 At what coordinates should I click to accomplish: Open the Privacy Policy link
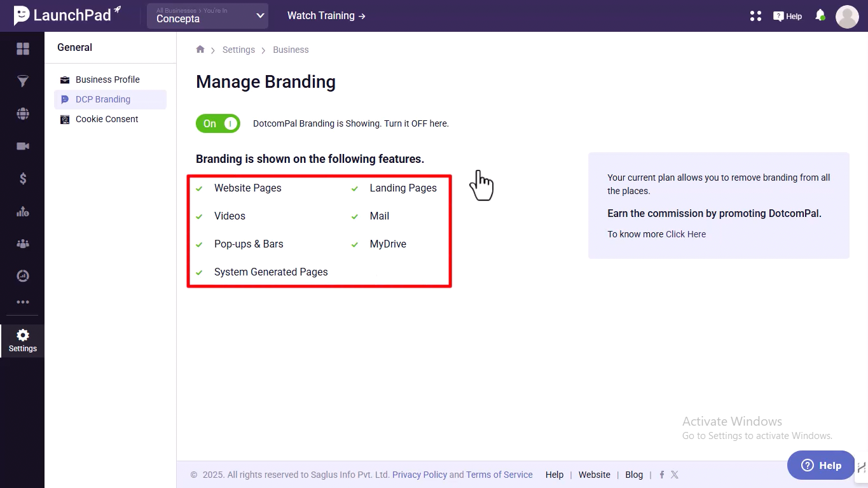click(x=420, y=475)
